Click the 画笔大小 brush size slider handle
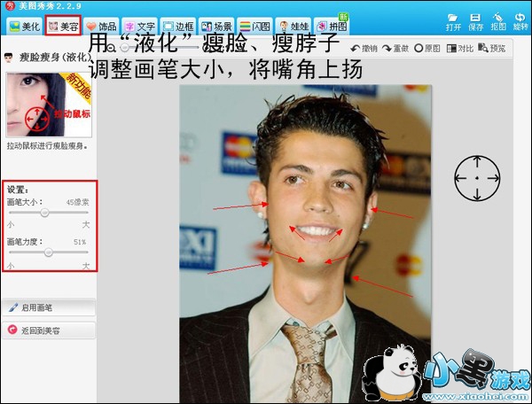Viewport: 532px width, 404px height. tap(44, 213)
